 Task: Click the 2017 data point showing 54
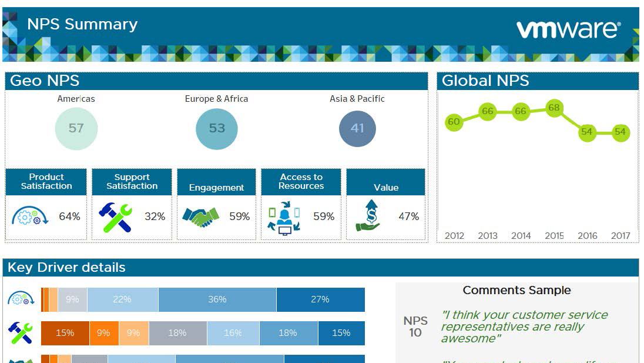tap(620, 132)
